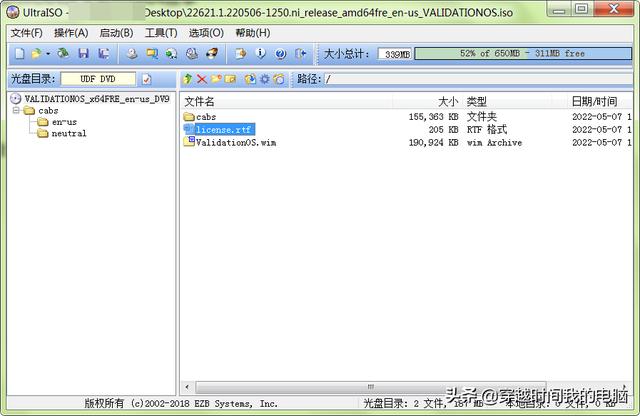Select the neutral folder in tree
This screenshot has height=416, width=640.
(x=69, y=133)
